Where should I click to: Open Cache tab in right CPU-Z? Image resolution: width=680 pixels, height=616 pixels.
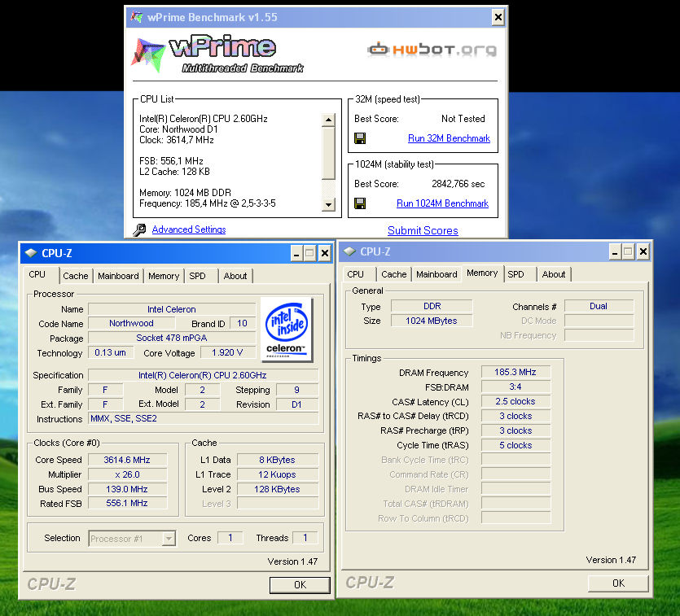394,274
